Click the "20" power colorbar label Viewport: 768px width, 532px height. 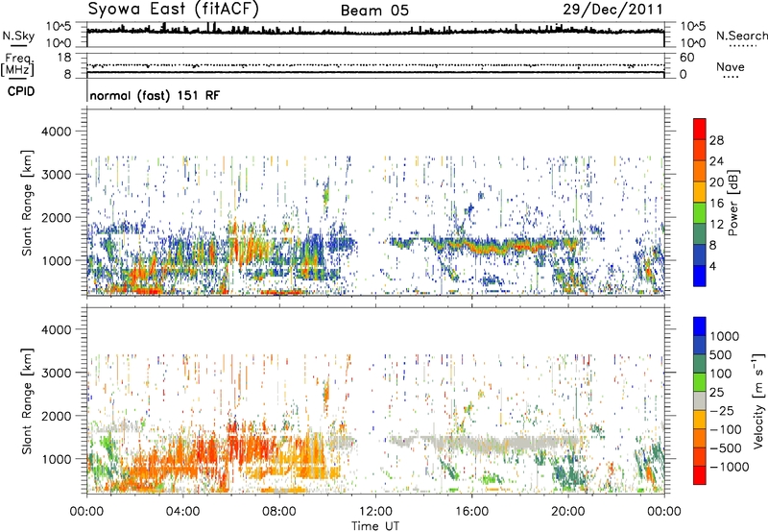point(716,182)
